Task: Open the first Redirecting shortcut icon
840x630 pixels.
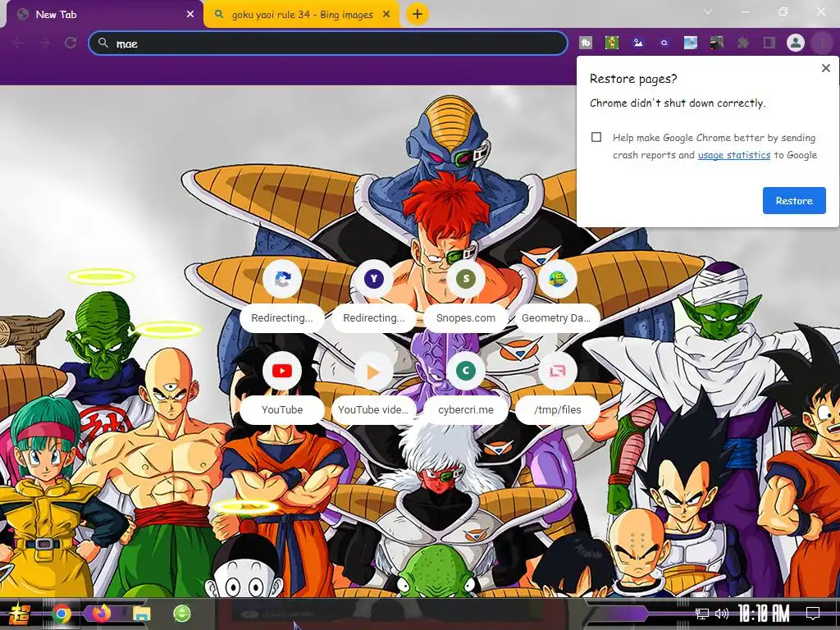Action: click(282, 279)
